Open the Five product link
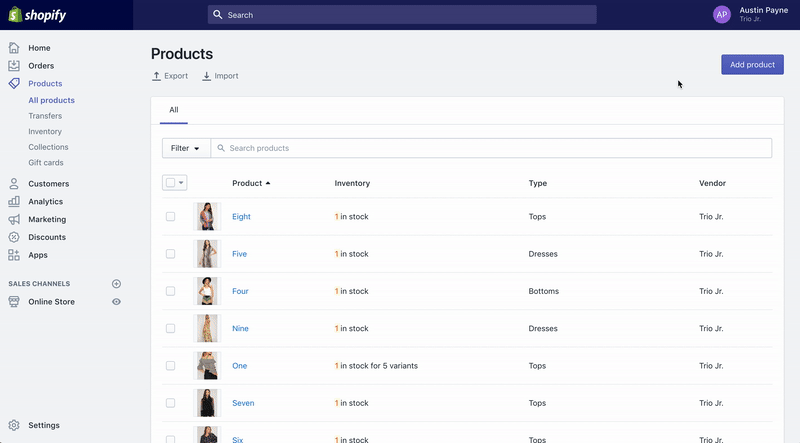The height and width of the screenshot is (443, 800). (239, 254)
